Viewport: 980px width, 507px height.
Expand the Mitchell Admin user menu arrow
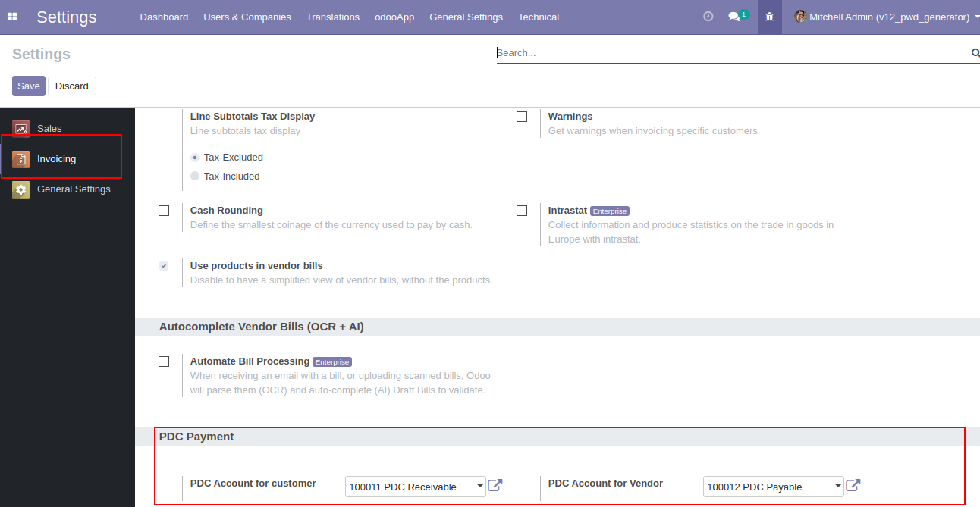coord(976,17)
